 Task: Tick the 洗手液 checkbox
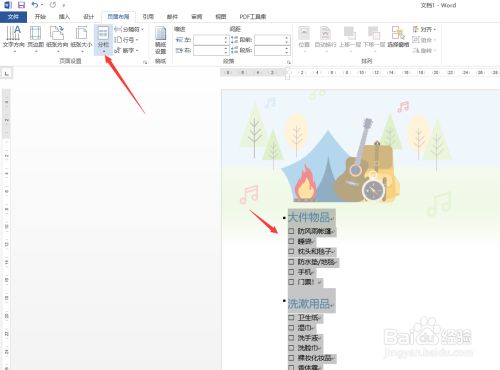click(x=291, y=338)
